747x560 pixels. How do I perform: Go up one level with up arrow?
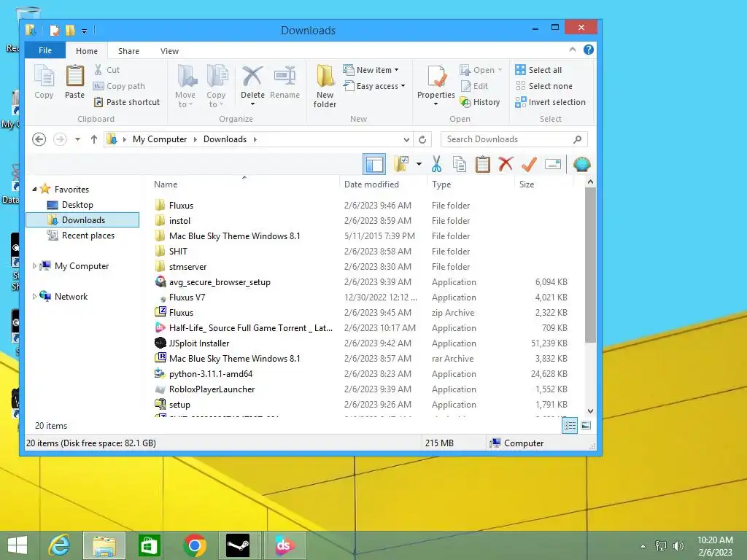[x=94, y=139]
